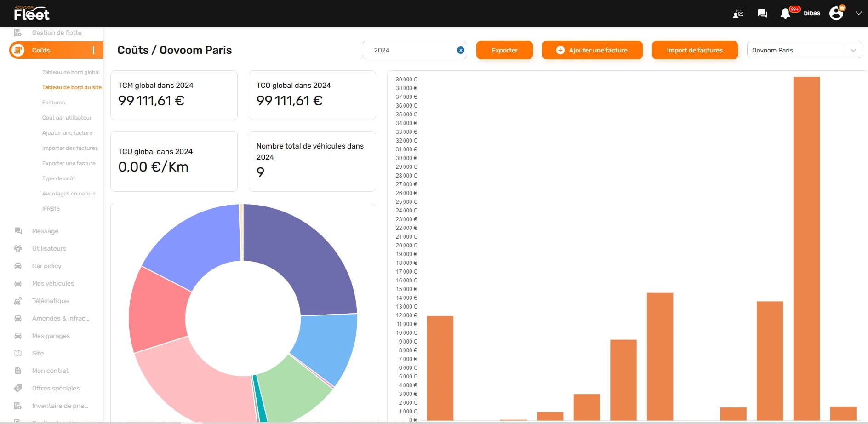Click the Offres spéciales tag icon
The width and height of the screenshot is (868, 424).
pos(18,388)
